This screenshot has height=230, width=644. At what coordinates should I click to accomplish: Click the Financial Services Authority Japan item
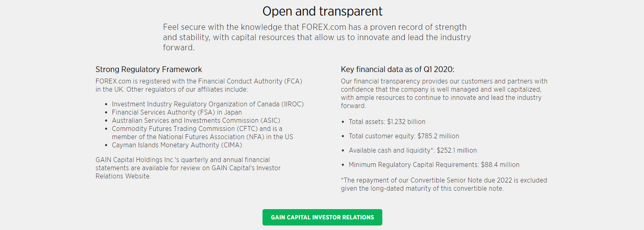tap(177, 113)
